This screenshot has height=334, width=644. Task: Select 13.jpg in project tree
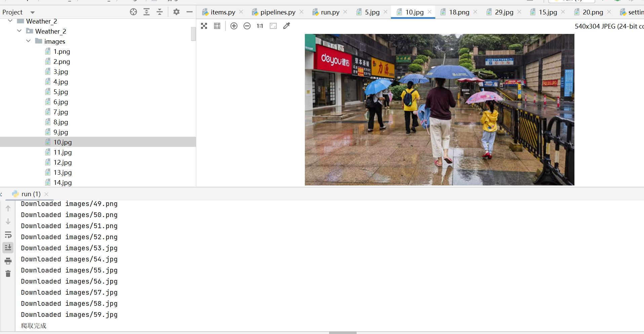click(63, 172)
